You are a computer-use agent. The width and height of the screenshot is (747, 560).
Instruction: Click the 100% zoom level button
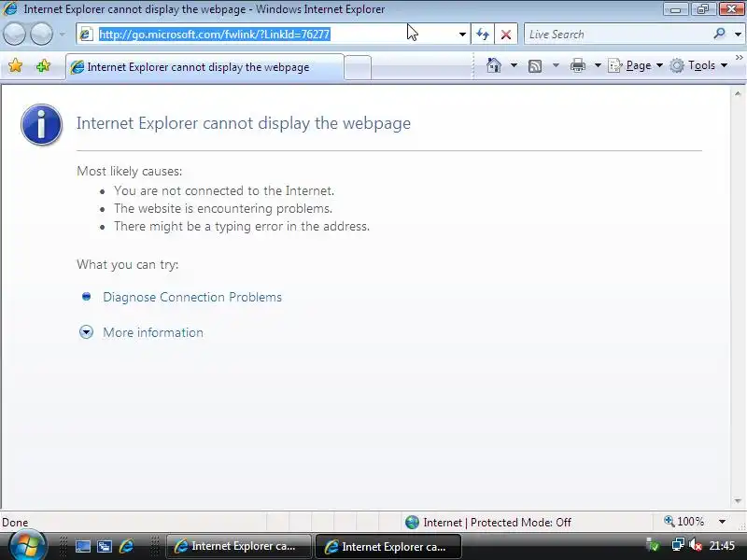click(x=684, y=522)
